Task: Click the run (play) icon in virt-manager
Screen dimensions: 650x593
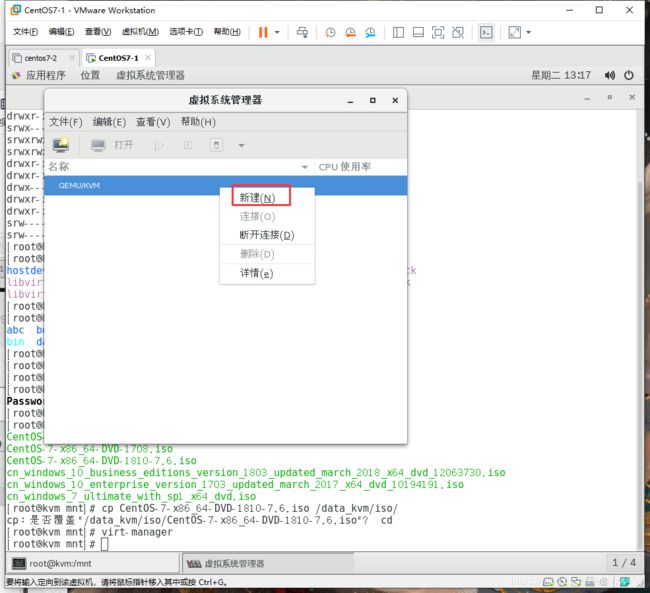Action: [159, 145]
